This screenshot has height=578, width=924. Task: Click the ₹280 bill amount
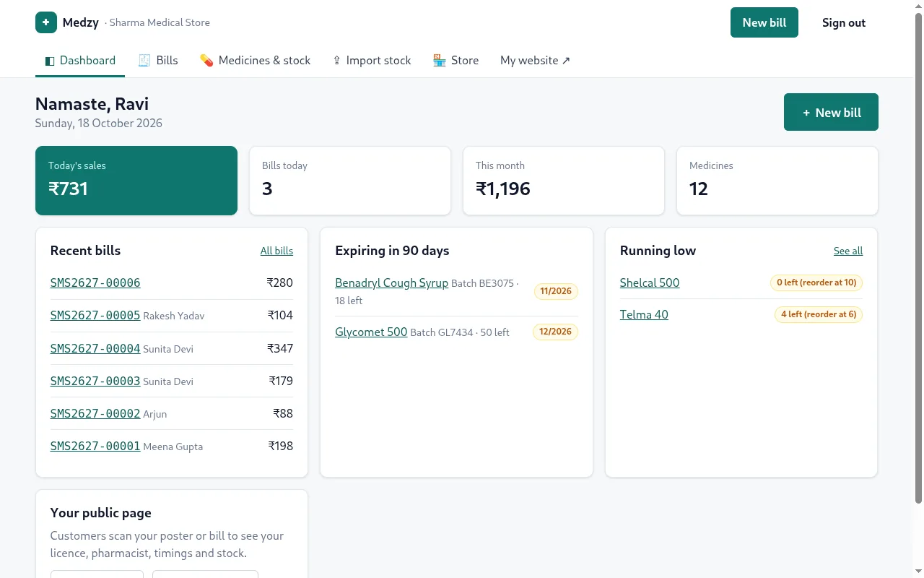(279, 282)
